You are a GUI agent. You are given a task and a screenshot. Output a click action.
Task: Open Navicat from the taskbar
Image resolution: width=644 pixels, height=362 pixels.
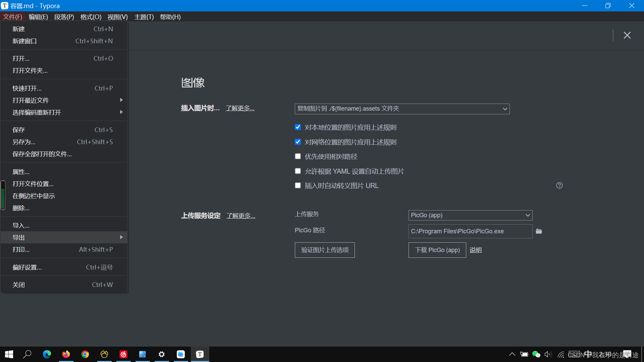pyautogui.click(x=104, y=354)
